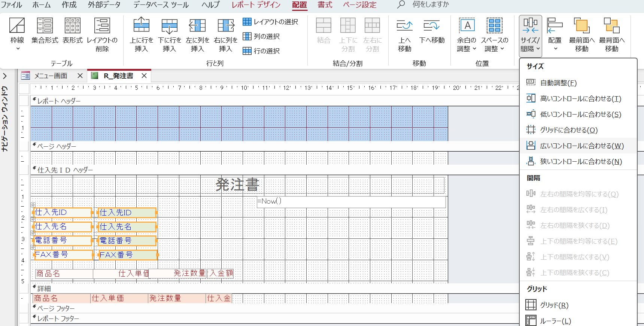Switch to ヘルプ ribbon tab
Viewport: 644px width, 326px height.
click(x=210, y=5)
